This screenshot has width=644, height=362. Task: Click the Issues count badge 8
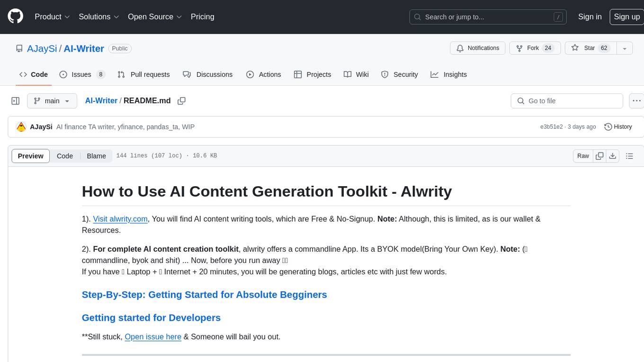point(100,74)
